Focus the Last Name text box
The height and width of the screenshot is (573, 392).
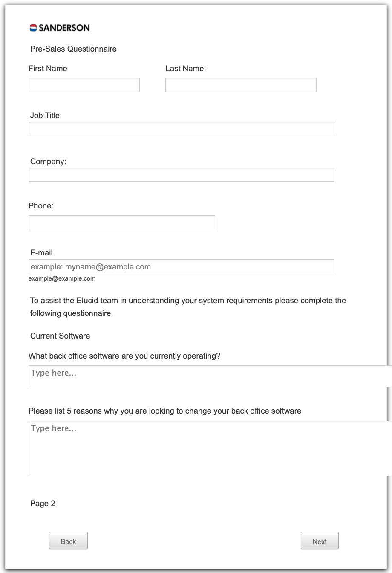point(241,85)
